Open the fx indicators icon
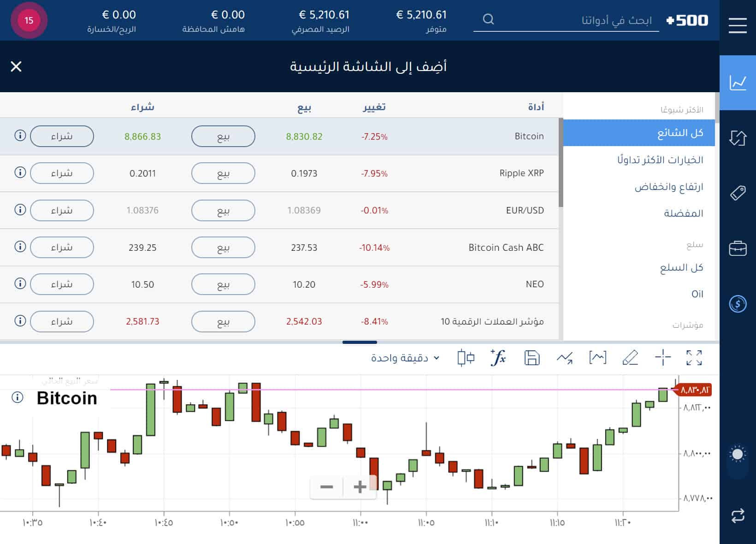This screenshot has width=756, height=544. (498, 357)
